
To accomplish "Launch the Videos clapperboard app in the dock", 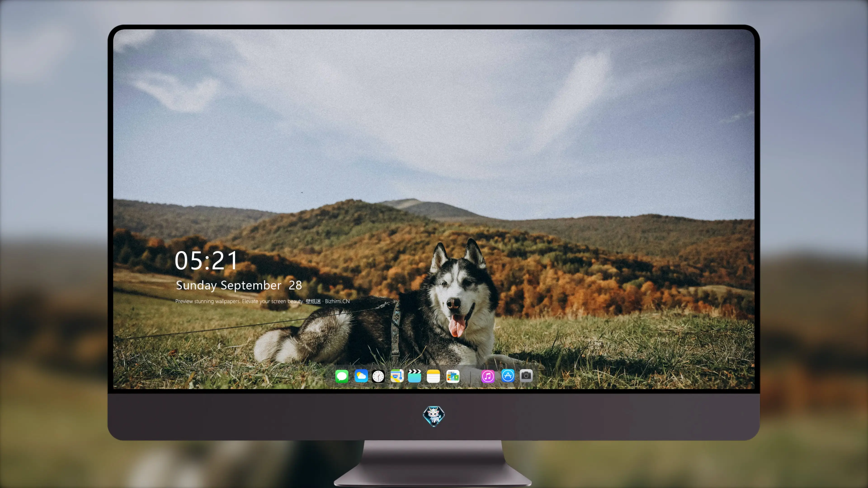I will coord(415,376).
